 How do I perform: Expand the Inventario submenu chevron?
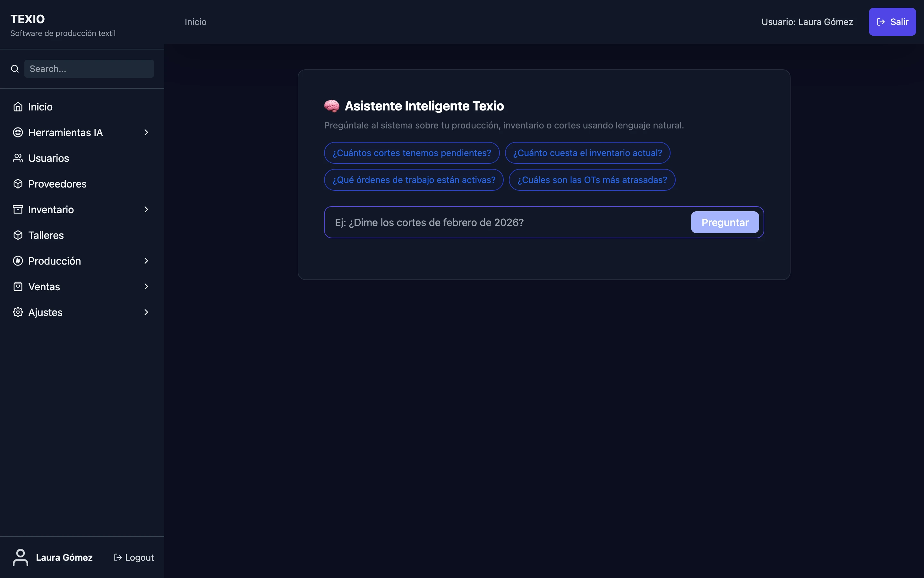click(146, 209)
